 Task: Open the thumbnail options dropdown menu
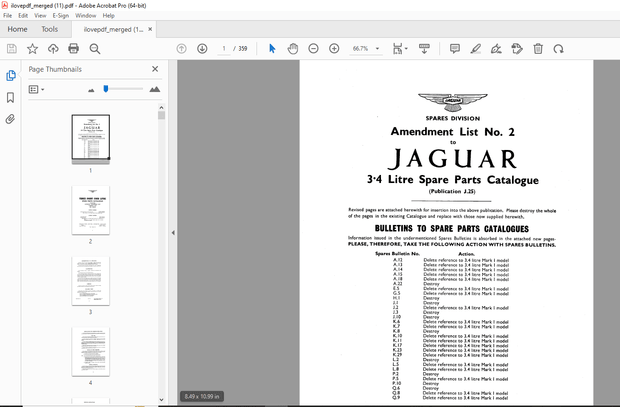36,89
